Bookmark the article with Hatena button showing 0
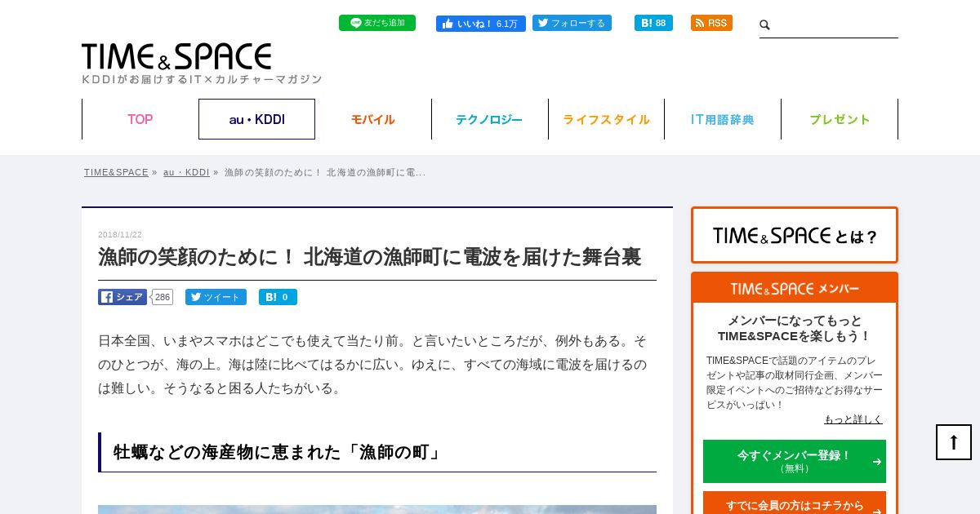 pyautogui.click(x=278, y=297)
